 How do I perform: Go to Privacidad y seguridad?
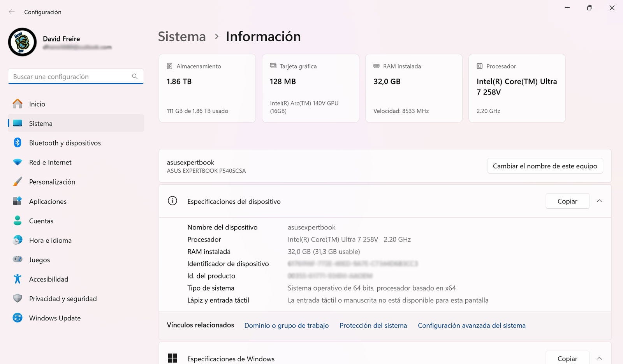63,299
